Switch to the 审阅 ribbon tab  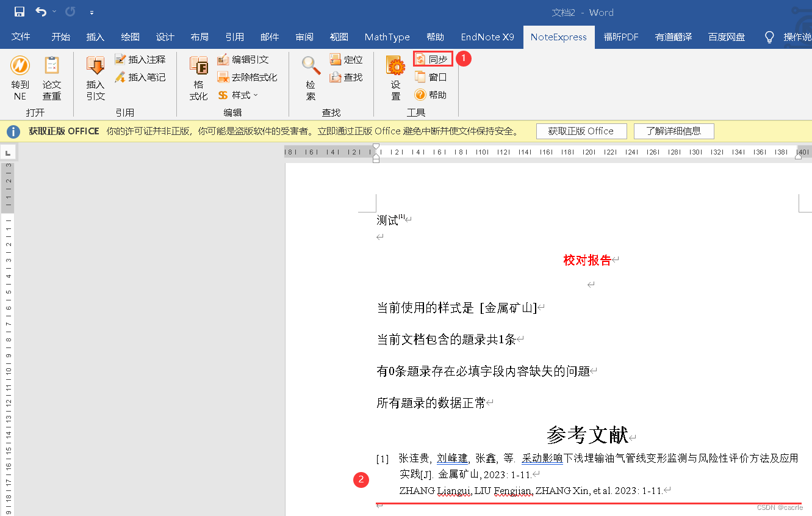pos(304,37)
